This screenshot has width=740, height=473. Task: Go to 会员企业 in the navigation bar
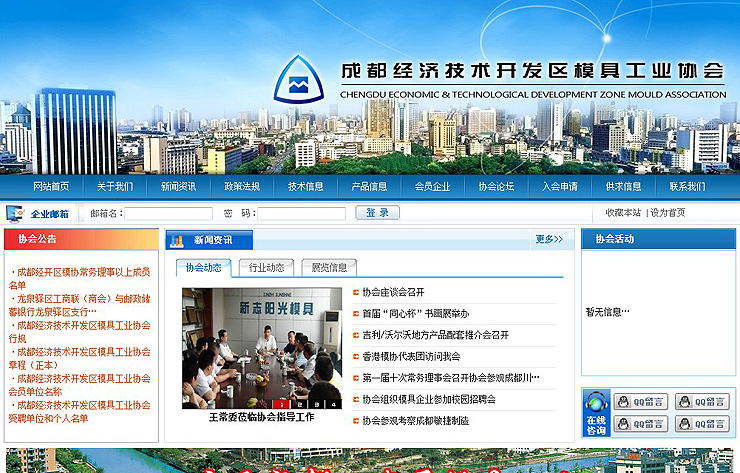click(432, 187)
